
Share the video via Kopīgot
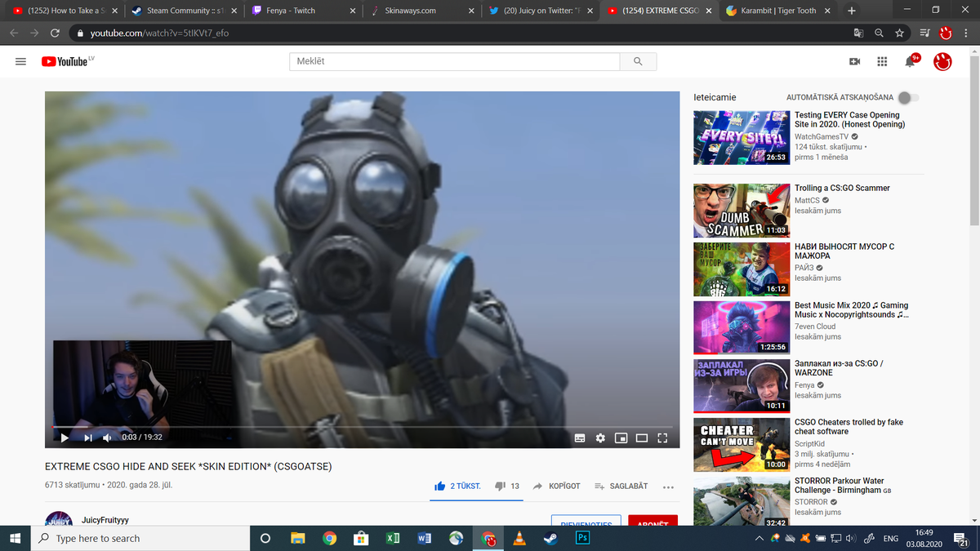[556, 486]
